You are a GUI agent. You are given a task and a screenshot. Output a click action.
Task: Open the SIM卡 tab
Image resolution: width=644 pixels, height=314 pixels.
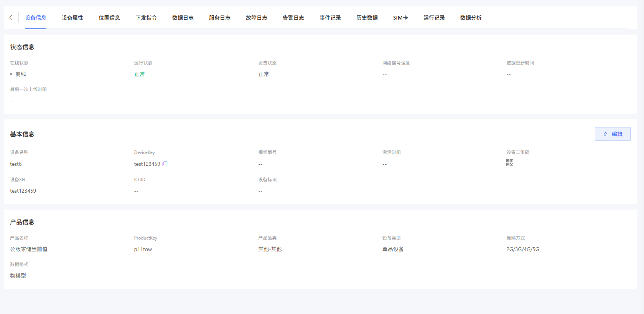[400, 18]
